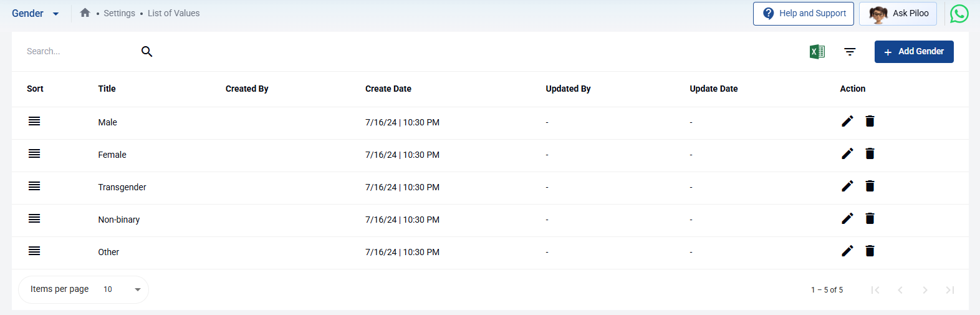Delete the Non-binary entry
The image size is (980, 315).
[870, 218]
